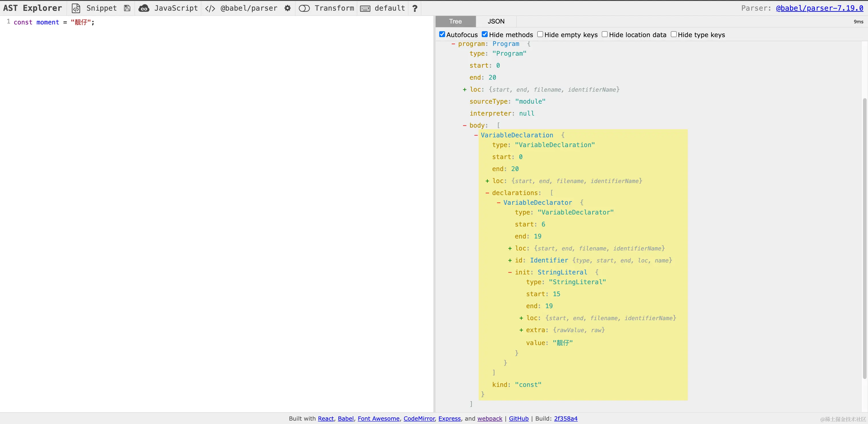Expand the id Identifier node
The width and height of the screenshot is (868, 424).
pos(510,260)
